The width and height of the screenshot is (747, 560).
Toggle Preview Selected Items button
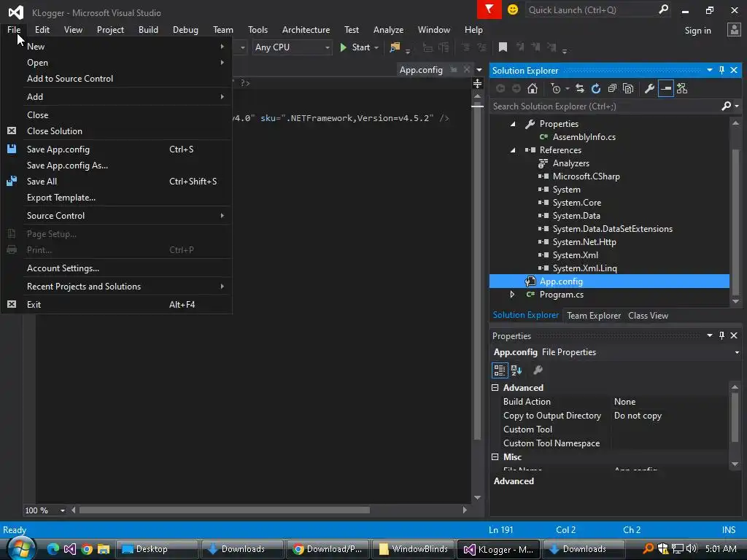(x=665, y=88)
